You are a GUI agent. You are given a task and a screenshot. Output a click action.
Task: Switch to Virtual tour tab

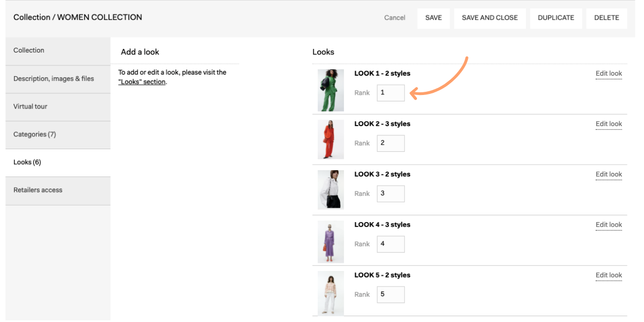tap(58, 107)
